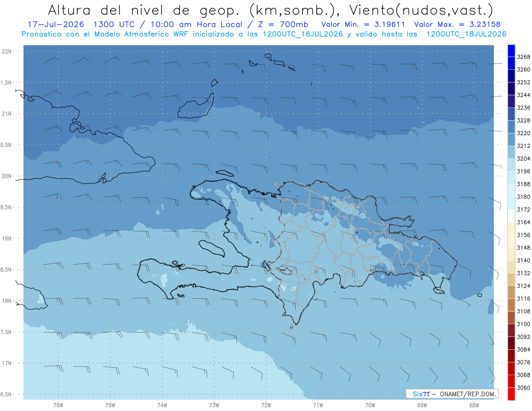Click the "69W" longitude label
Screen dimensions: 532x411
point(422,405)
